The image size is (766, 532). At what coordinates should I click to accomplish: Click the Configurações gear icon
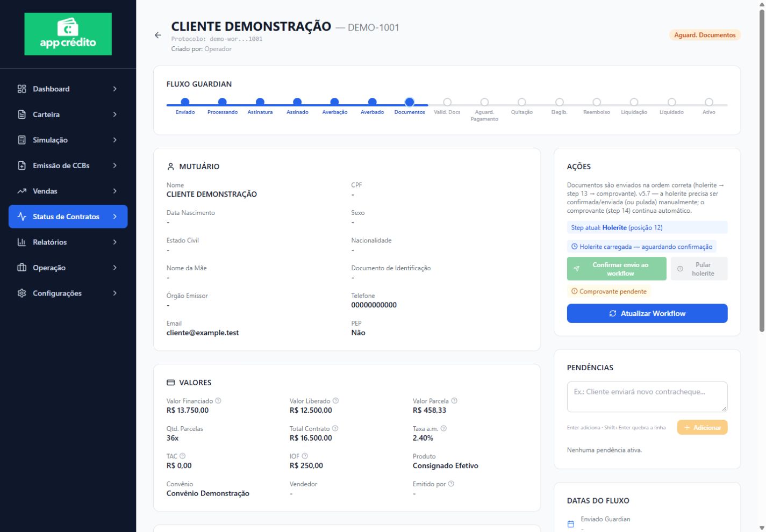coord(22,293)
